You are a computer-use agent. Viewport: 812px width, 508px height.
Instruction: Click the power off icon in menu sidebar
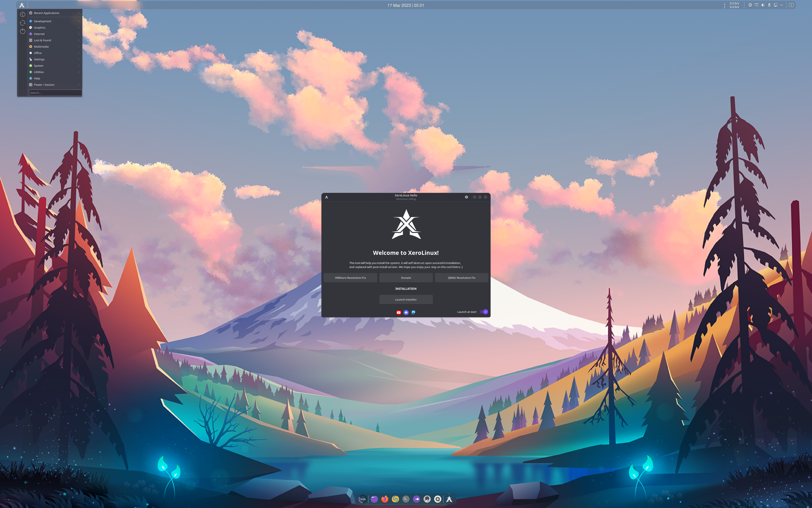click(22, 31)
